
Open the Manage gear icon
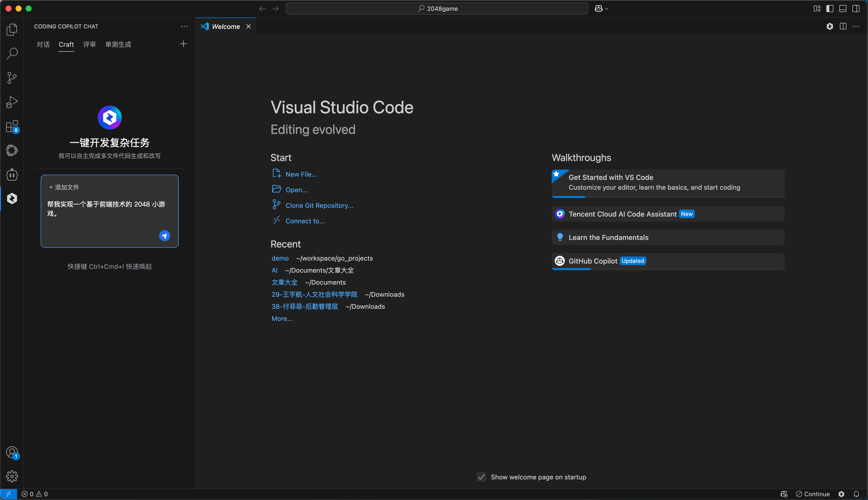coord(12,476)
